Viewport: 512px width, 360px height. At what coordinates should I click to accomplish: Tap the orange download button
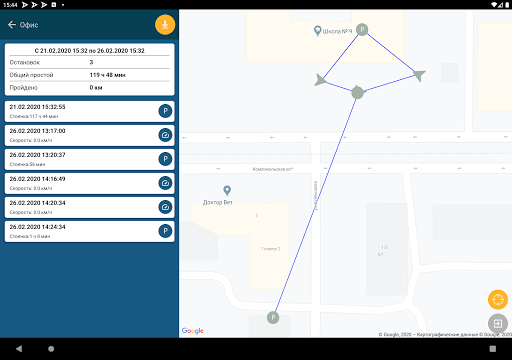click(x=165, y=25)
